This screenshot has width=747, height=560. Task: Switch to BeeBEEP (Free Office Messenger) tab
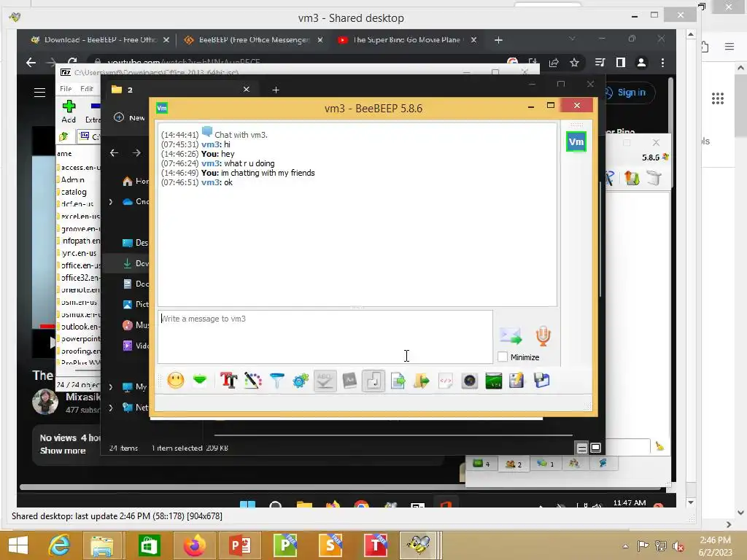point(253,40)
